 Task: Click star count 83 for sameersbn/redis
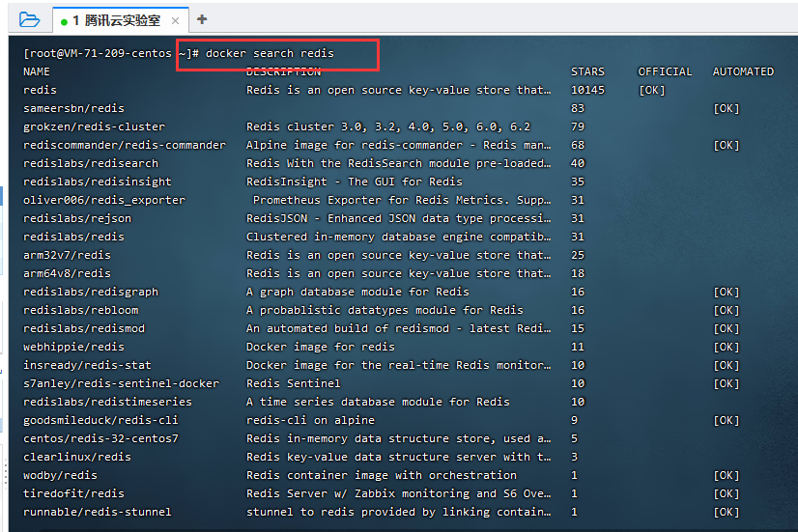point(578,108)
